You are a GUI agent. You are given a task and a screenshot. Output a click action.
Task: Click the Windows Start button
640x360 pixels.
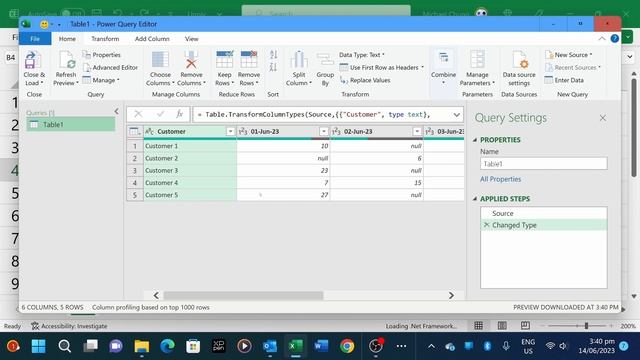tap(39, 346)
